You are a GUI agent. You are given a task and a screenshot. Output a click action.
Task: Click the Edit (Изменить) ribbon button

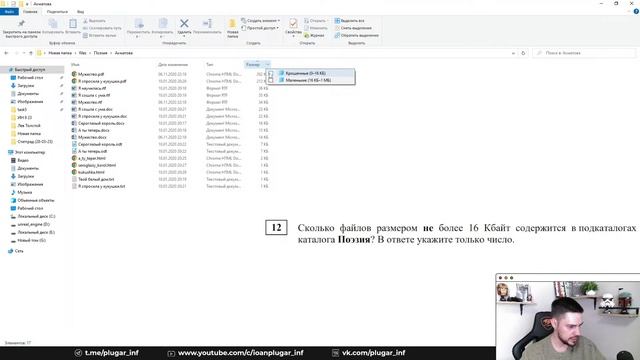[316, 28]
